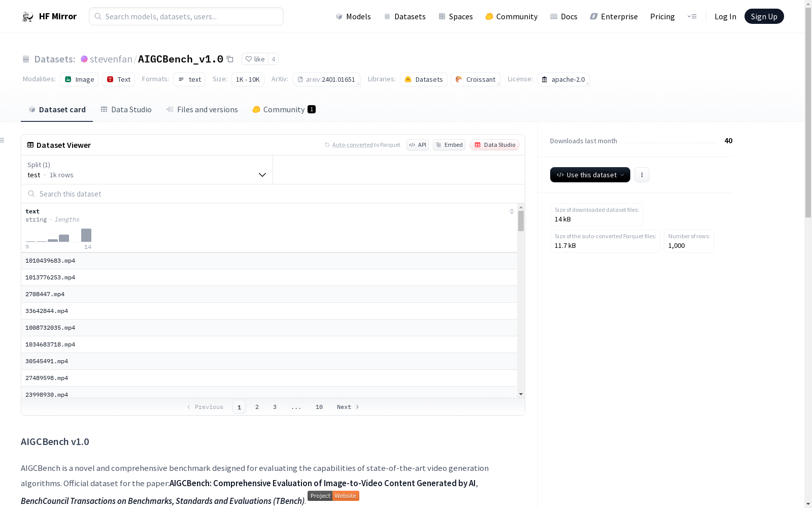Open the Project Website badge
Image resolution: width=812 pixels, height=508 pixels.
[333, 496]
